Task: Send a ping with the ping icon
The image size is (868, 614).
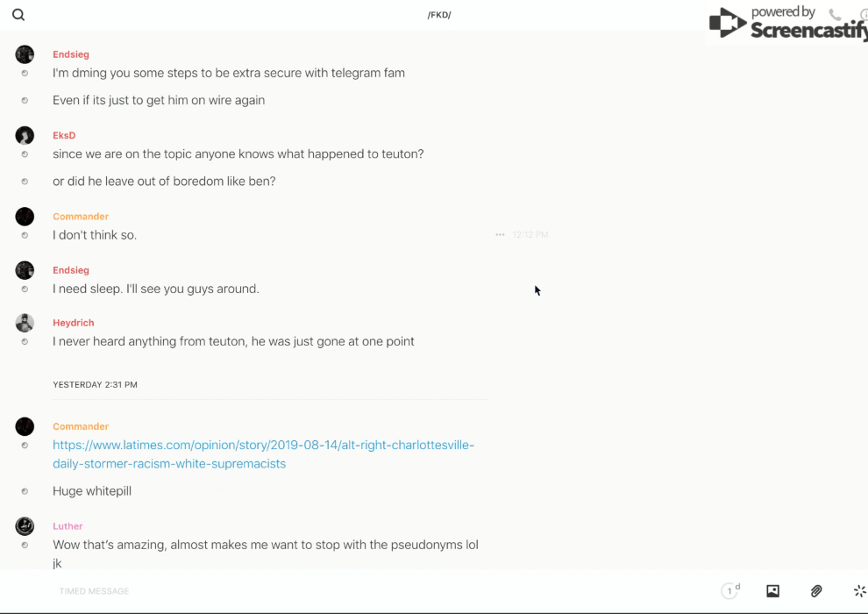Action: [859, 591]
